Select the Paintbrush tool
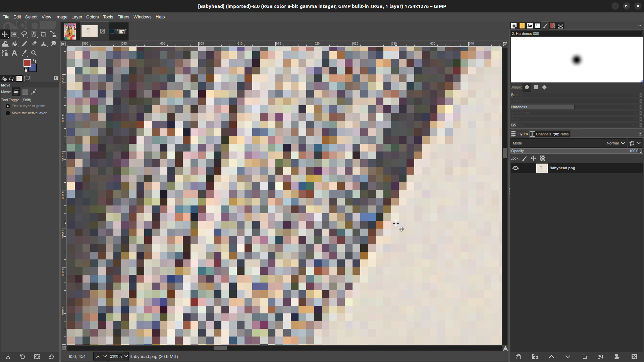Screen dimensions: 644x362 pyautogui.click(x=25, y=44)
